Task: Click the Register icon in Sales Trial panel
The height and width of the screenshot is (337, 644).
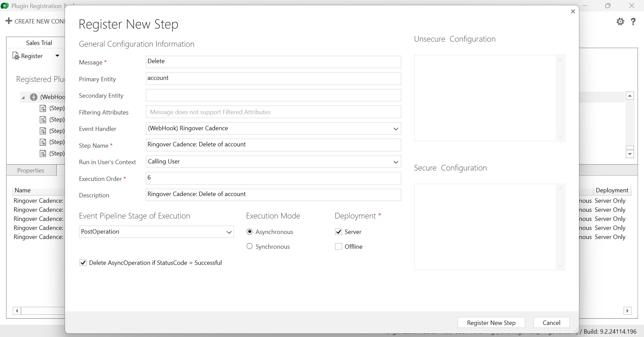Action: pyautogui.click(x=16, y=56)
